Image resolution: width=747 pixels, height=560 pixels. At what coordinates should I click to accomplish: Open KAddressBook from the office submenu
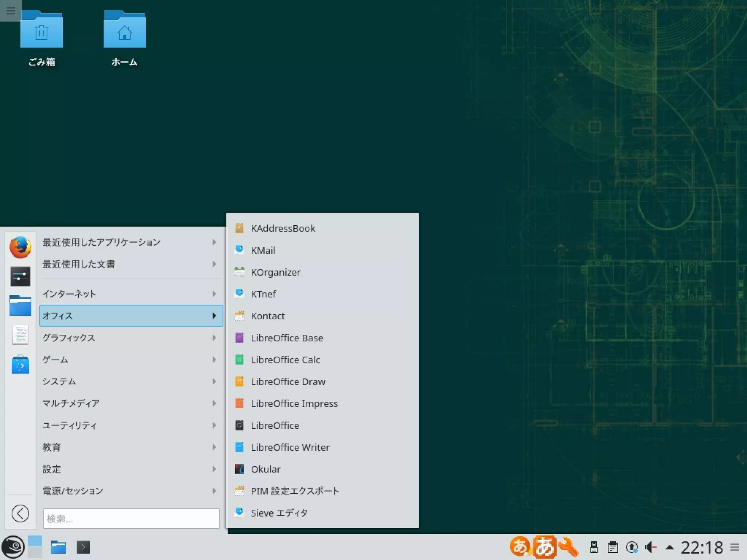322,228
